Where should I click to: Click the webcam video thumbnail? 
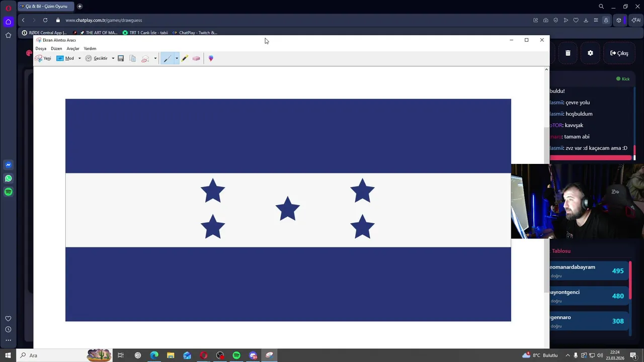pos(577,201)
